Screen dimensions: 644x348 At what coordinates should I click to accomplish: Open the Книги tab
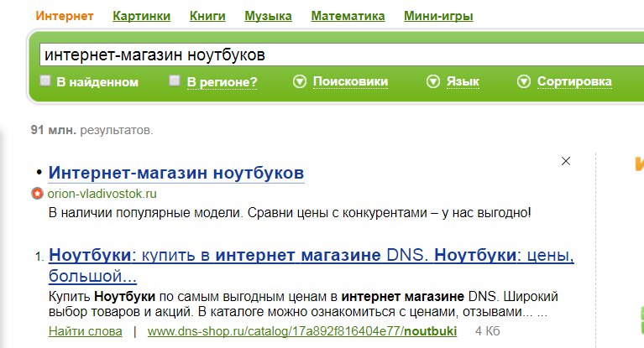[207, 16]
